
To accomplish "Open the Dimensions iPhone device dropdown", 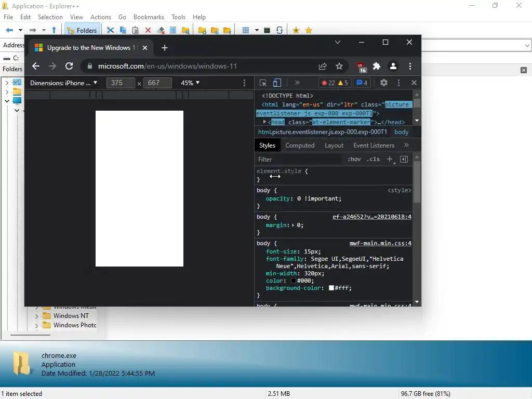I will [x=64, y=83].
